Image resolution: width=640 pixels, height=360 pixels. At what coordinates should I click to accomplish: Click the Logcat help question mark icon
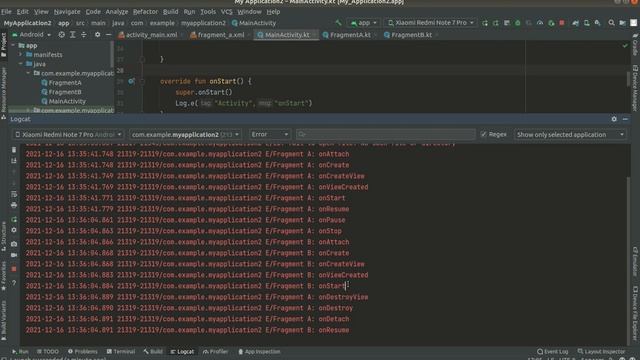tap(14, 282)
